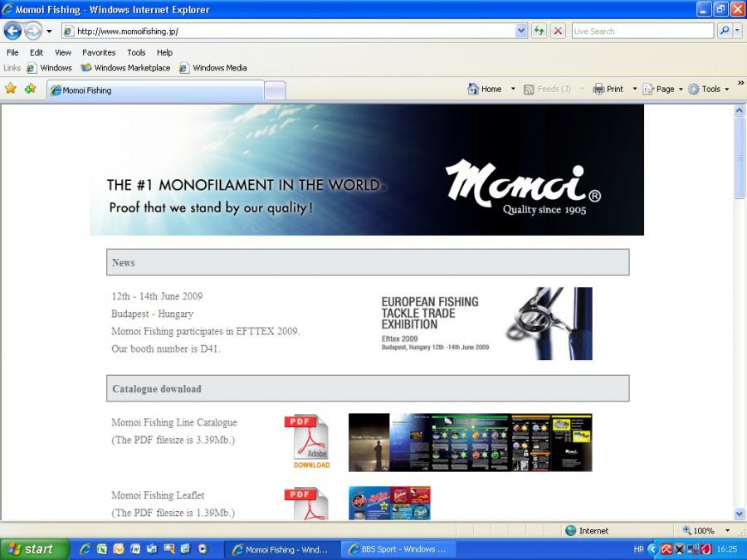This screenshot has width=747, height=560.
Task: Click the Live Search magnifier icon
Action: click(x=724, y=31)
